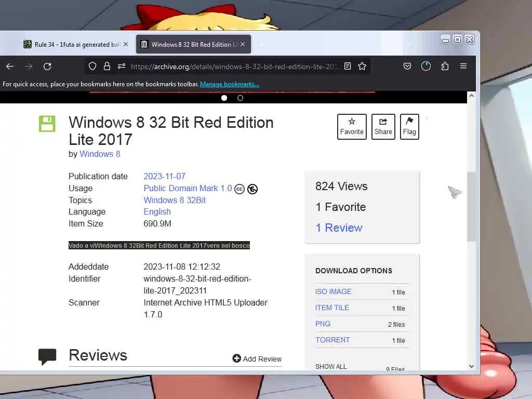Click the plus icon beside Add Review
The image size is (532, 399).
(x=236, y=358)
